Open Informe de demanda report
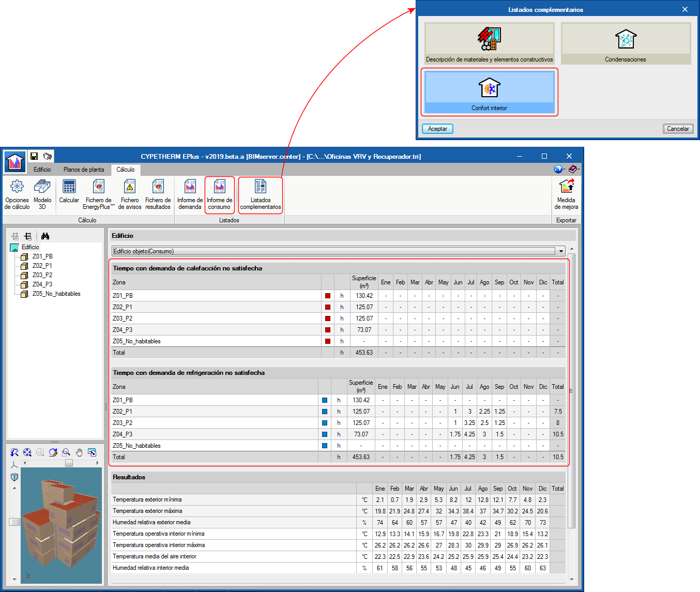 point(190,194)
